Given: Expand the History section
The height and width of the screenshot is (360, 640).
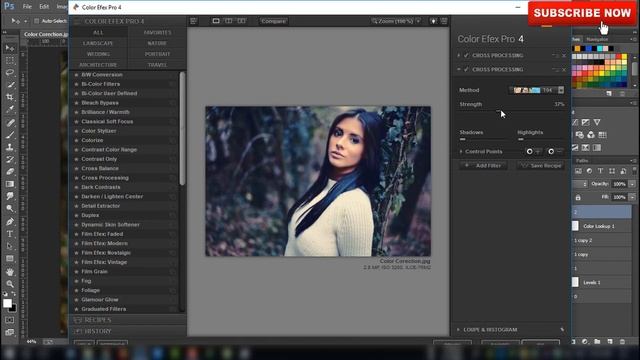Looking at the screenshot, I should coord(128,331).
